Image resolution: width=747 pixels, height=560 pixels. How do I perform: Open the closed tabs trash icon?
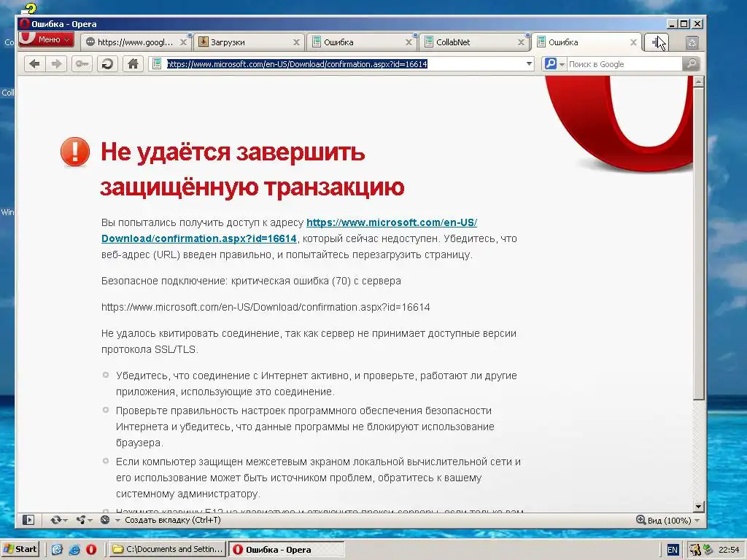point(692,43)
